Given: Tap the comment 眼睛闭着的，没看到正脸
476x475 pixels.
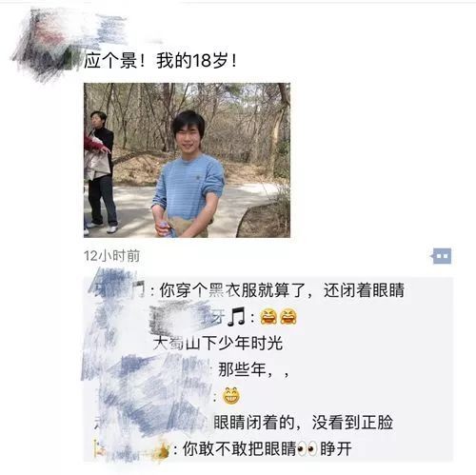Looking at the screenshot, I should point(304,423).
